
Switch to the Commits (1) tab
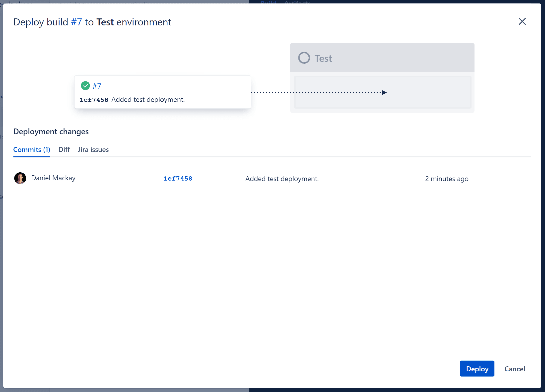32,150
